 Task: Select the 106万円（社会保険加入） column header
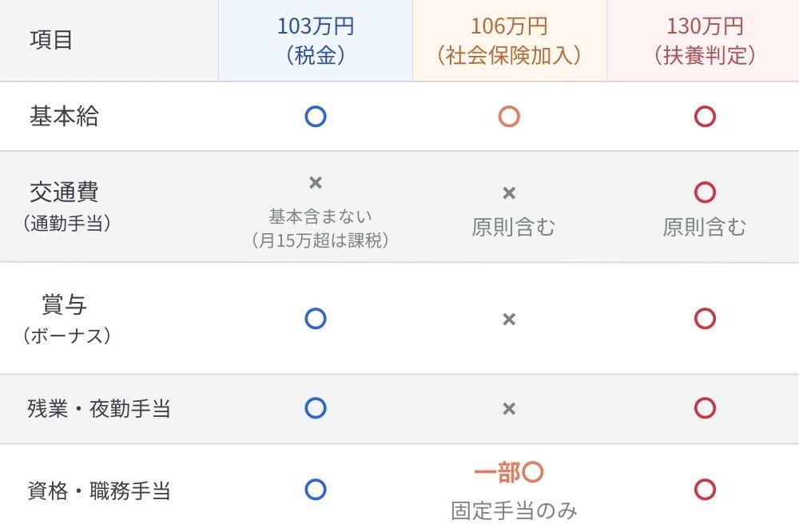[x=509, y=40]
